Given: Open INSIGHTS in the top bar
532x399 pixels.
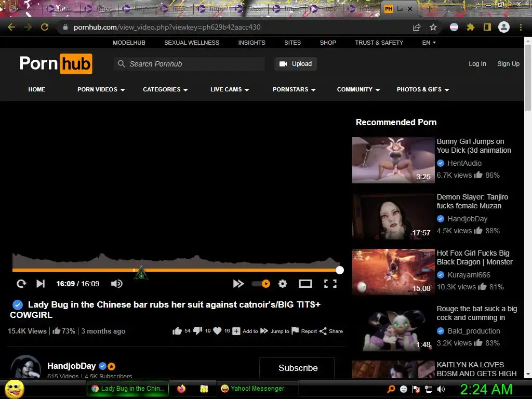Looking at the screenshot, I should [252, 43].
